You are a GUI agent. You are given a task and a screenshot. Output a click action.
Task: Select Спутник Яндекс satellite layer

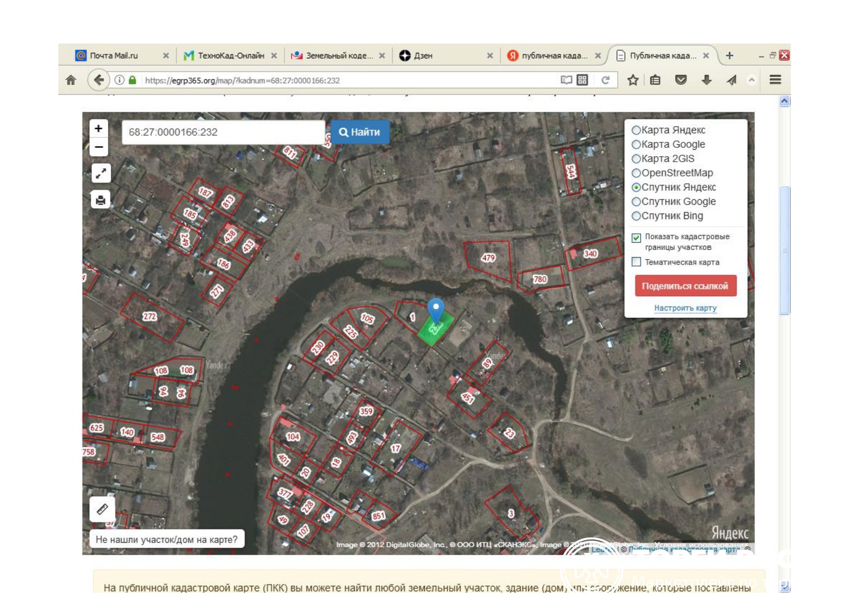[636, 188]
